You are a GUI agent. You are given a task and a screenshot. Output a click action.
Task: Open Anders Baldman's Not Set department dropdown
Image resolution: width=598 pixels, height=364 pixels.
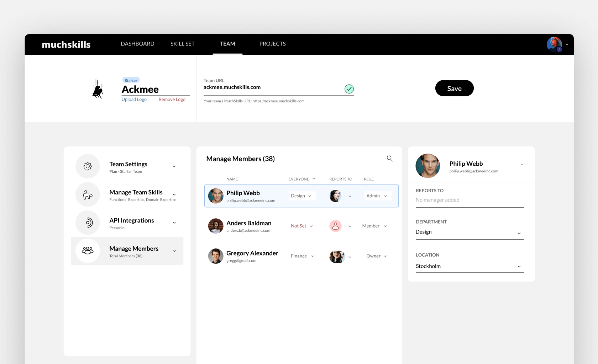coord(302,226)
